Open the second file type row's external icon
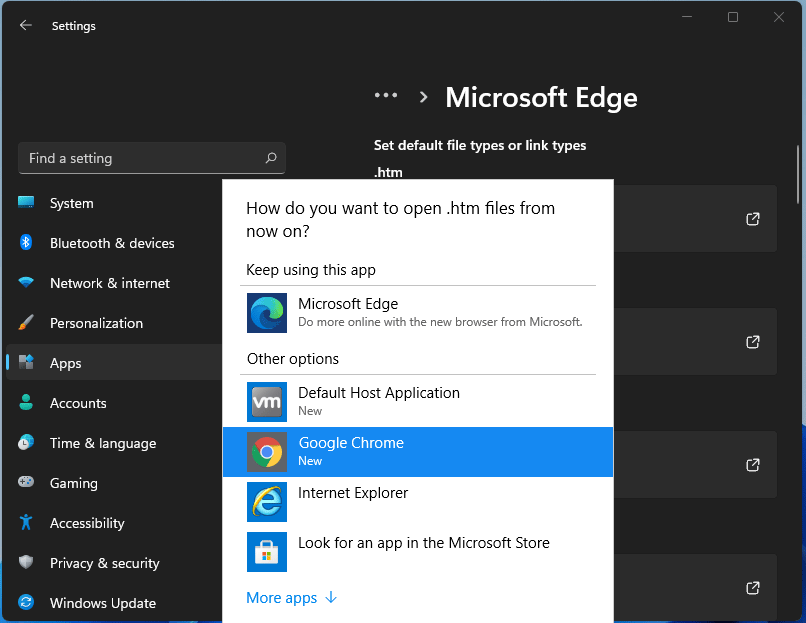806x623 pixels. point(753,342)
